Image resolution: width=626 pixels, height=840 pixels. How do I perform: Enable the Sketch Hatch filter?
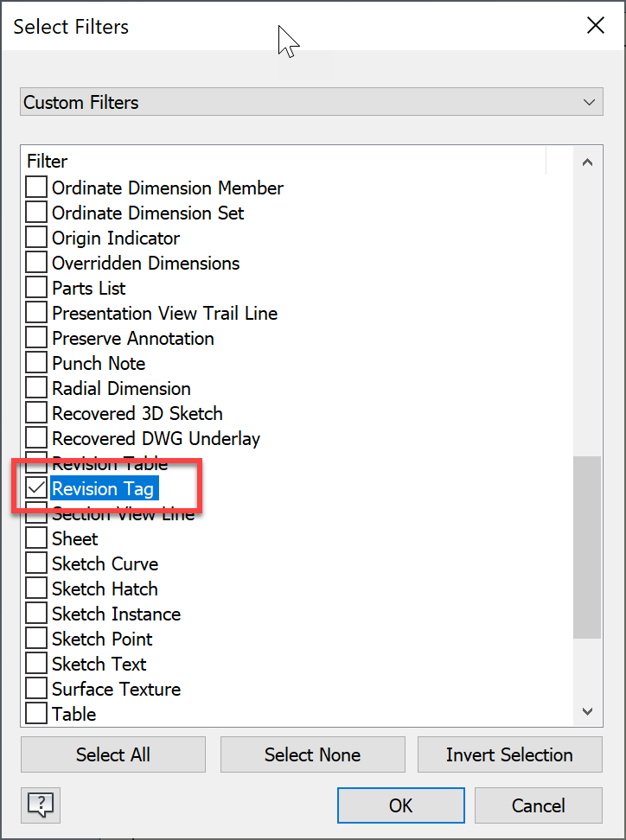coord(35,589)
